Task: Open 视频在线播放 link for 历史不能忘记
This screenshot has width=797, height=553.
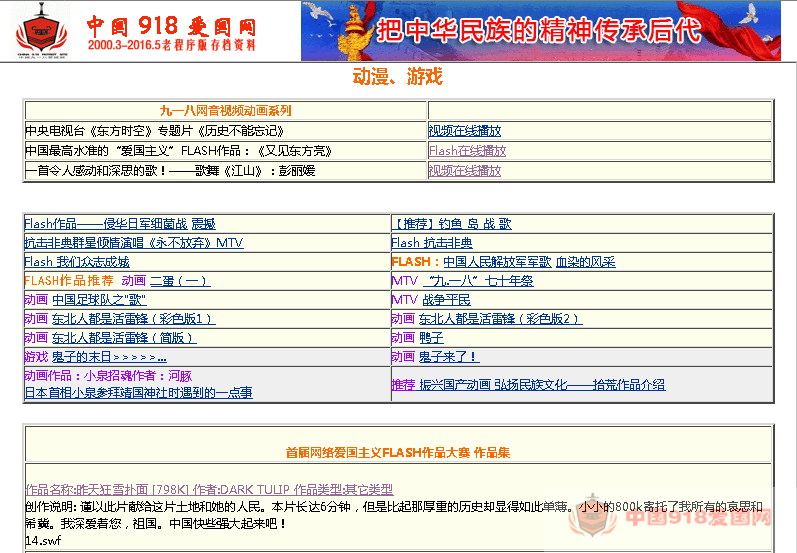Action: [x=465, y=131]
